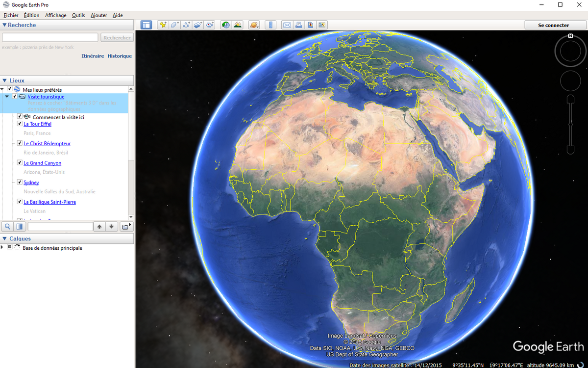Screen dimensions: 588x368
Task: Open the Affichage menu
Action: (55, 15)
